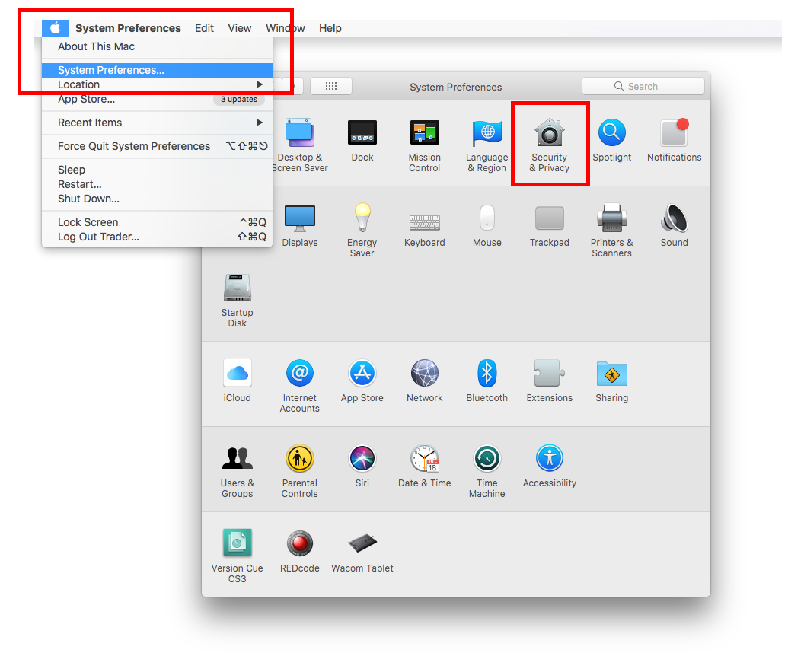Choose Lock Screen menu item
Image resolution: width=804 pixels, height=672 pixels.
point(157,222)
